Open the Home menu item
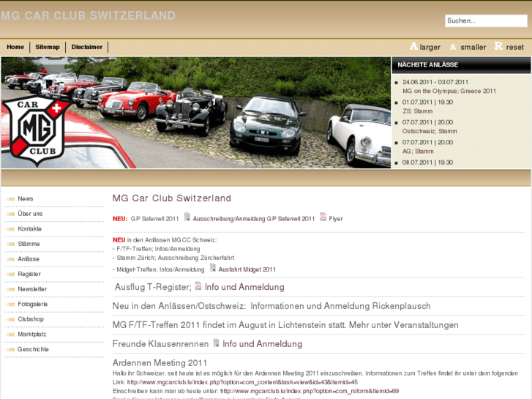532x399 pixels. tap(15, 47)
